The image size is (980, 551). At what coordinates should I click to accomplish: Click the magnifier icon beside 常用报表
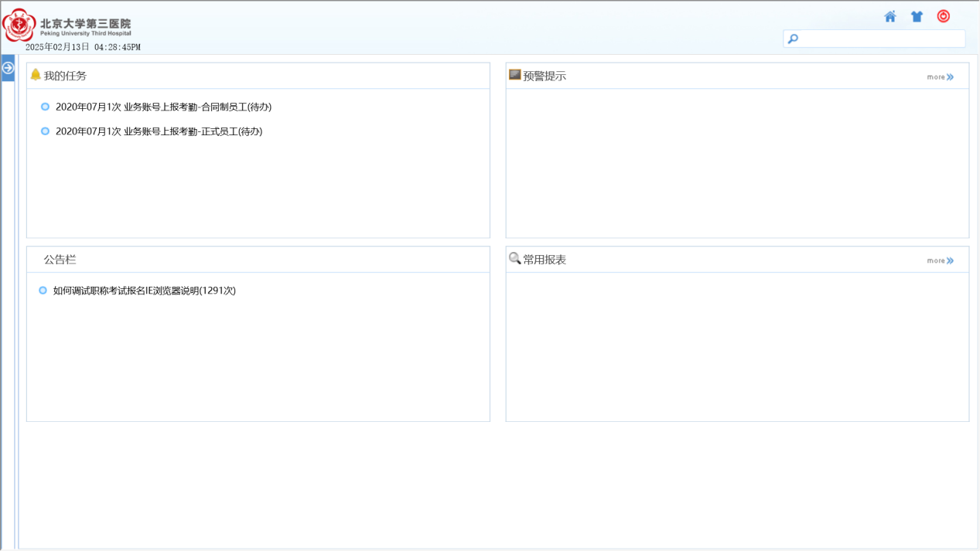[514, 258]
